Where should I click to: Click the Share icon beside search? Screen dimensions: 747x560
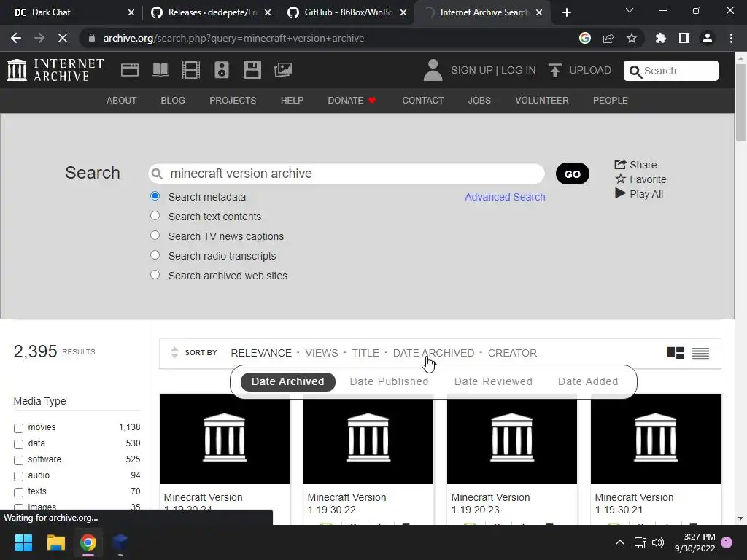pos(620,165)
